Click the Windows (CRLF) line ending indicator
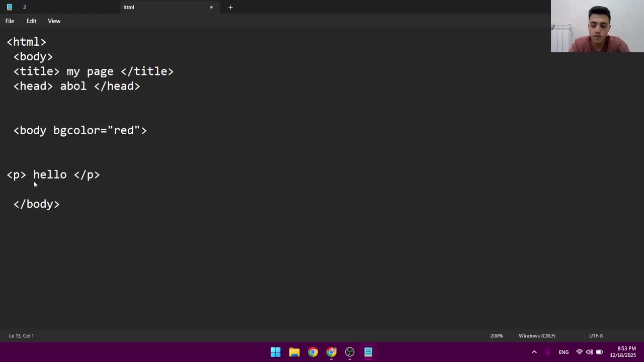 coord(537,335)
